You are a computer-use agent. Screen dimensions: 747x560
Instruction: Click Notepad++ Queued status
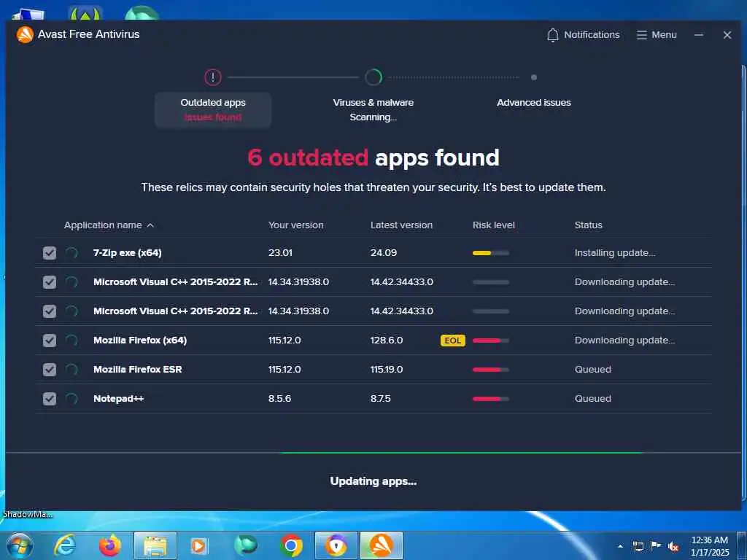592,399
